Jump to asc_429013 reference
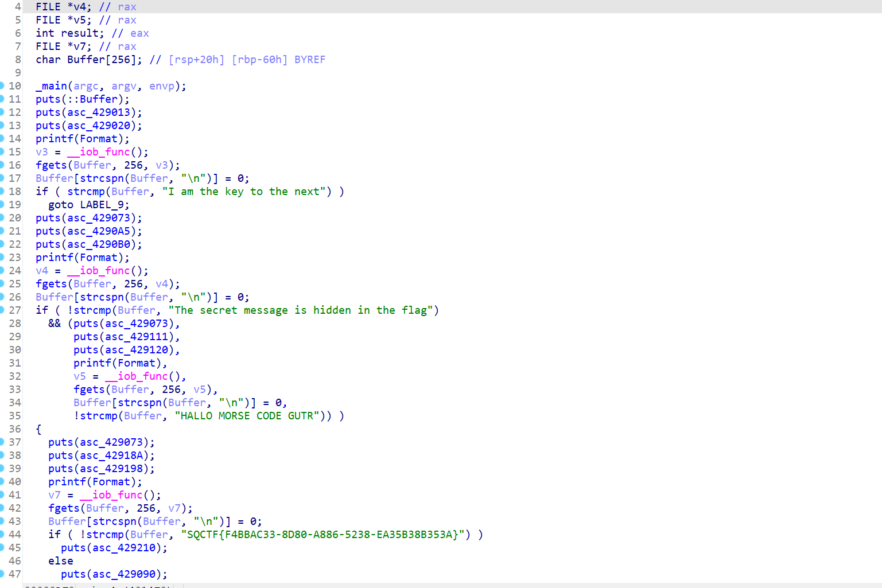This screenshot has height=588, width=882. (99, 112)
